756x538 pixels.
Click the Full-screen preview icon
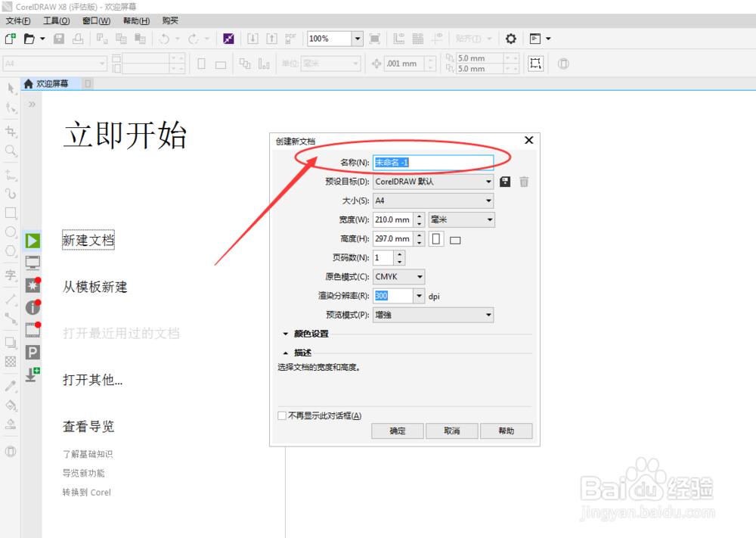coord(375,39)
